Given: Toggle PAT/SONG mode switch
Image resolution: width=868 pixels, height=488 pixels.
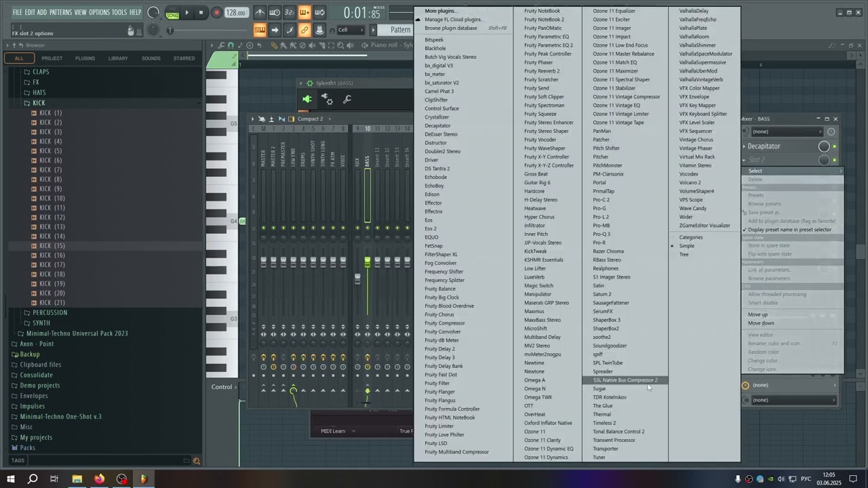Looking at the screenshot, I should pyautogui.click(x=172, y=12).
